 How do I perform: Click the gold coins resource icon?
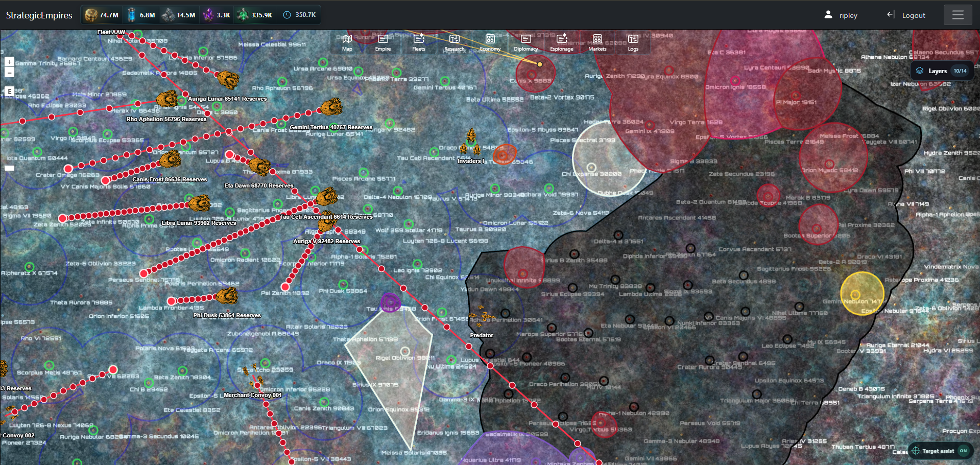tap(90, 15)
